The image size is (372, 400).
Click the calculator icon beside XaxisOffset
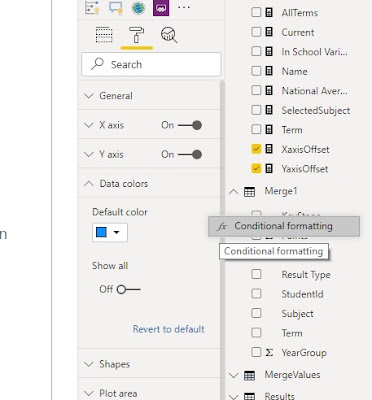point(269,149)
